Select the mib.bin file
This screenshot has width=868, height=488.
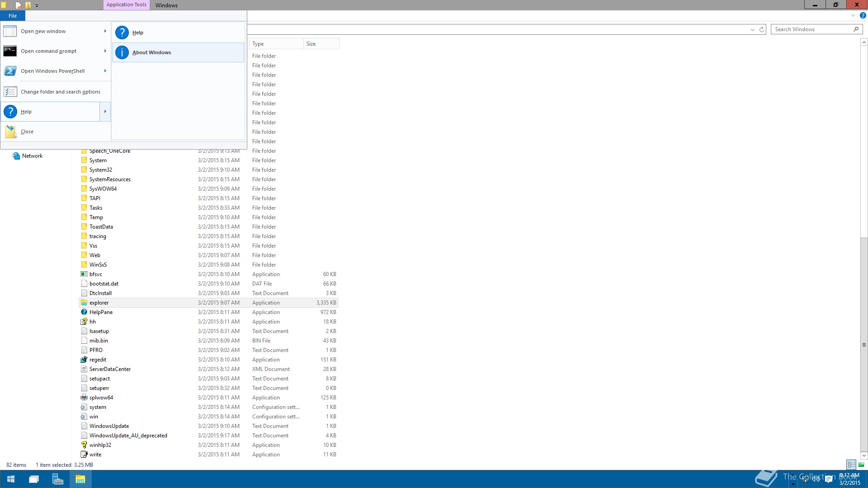point(98,341)
